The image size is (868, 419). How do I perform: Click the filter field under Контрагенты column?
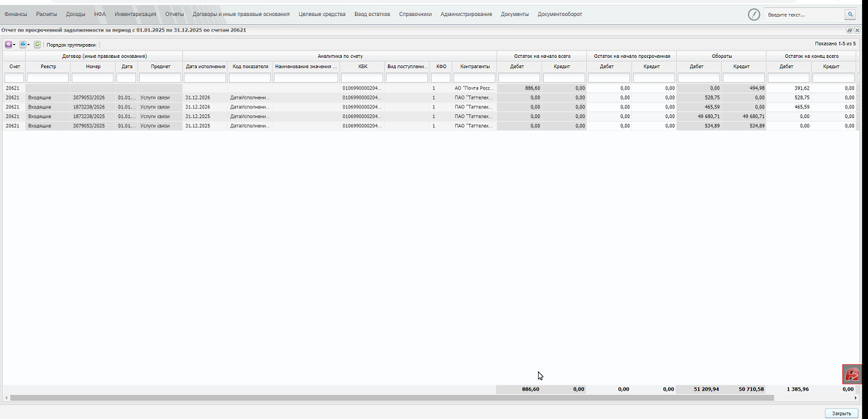coord(474,78)
